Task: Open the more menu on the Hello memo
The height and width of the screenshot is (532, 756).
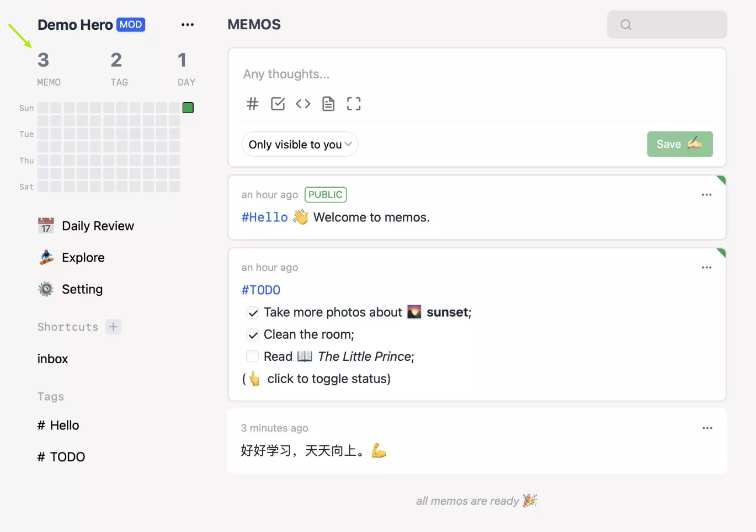Action: coord(706,195)
